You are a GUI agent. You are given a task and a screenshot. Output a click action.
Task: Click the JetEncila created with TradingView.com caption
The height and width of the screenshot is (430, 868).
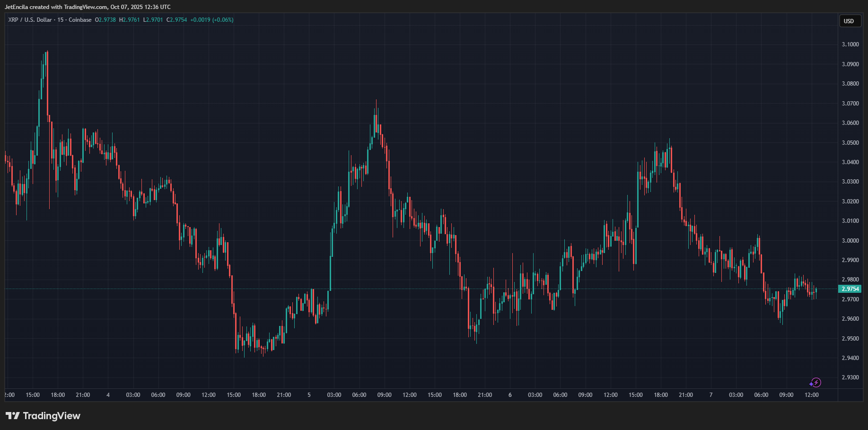(88, 7)
